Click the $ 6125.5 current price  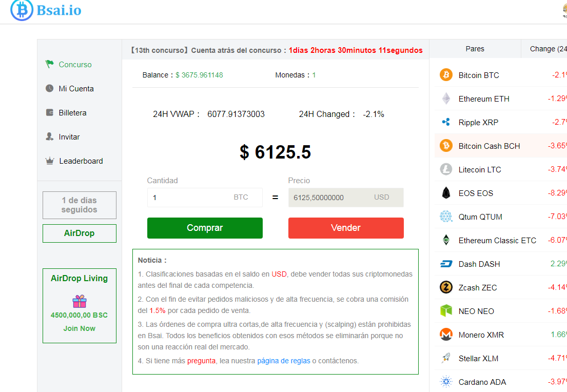click(275, 152)
